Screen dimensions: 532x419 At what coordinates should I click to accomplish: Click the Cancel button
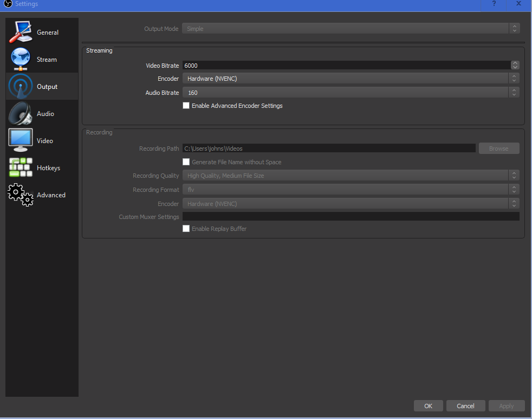tap(465, 406)
